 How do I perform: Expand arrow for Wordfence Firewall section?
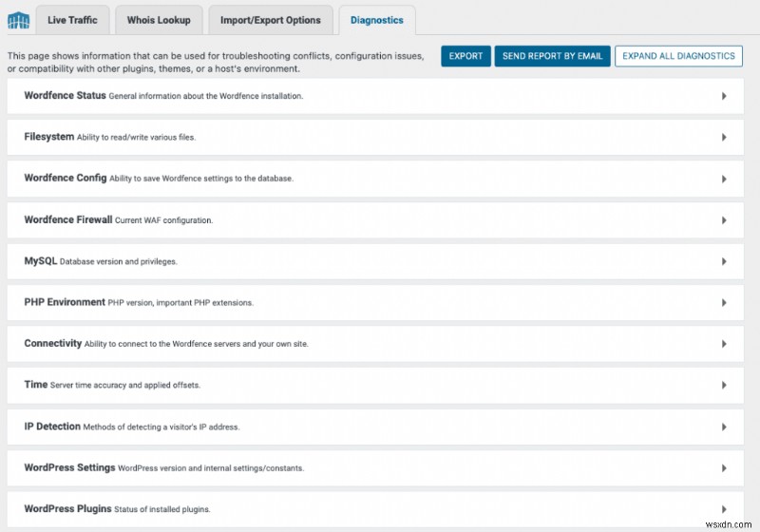pos(724,220)
